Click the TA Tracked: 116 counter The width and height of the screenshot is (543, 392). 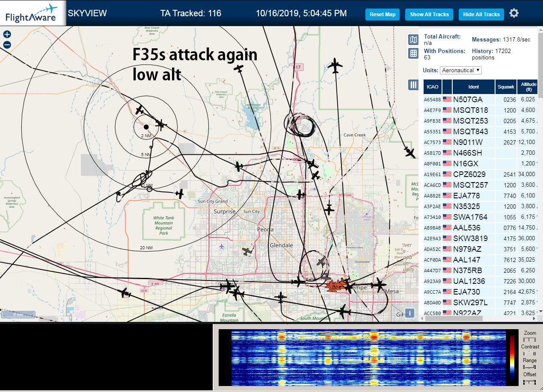(191, 13)
